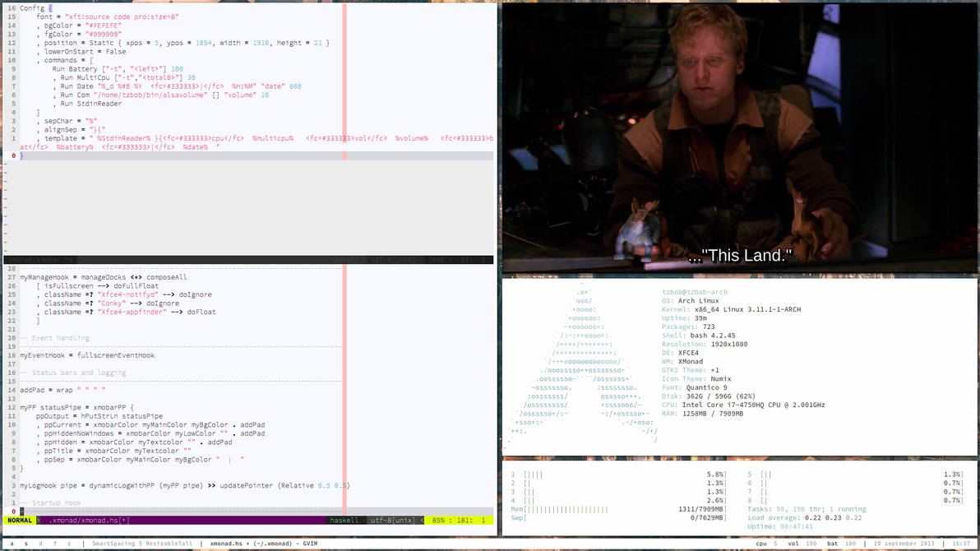Click the 'Config {' line in the upper Vim split
Viewport: 980px width, 551px height.
pyautogui.click(x=36, y=8)
